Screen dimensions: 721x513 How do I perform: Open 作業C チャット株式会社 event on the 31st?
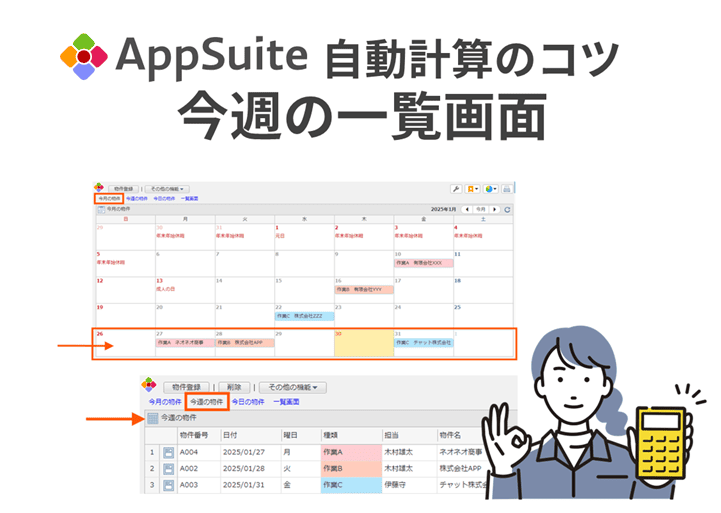[x=423, y=343]
